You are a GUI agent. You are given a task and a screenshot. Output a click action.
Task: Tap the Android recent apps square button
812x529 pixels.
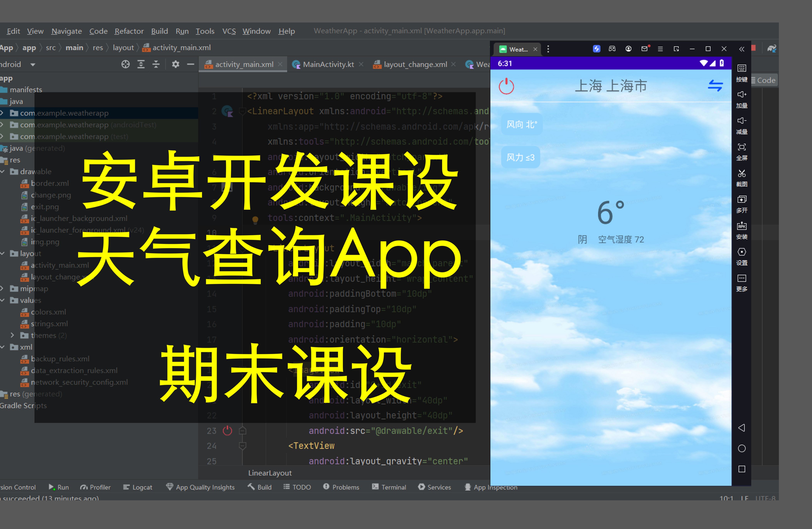[x=742, y=469]
